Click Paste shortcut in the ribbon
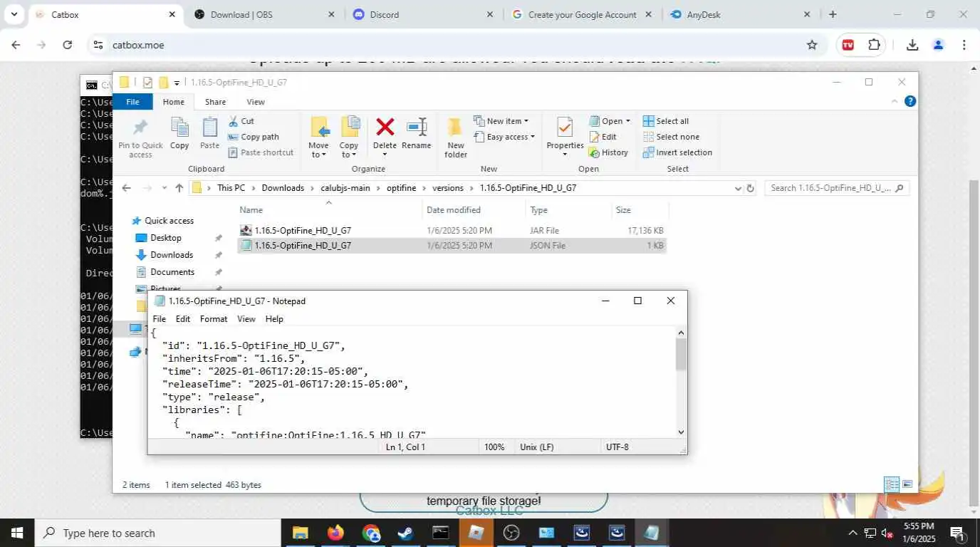 tap(261, 152)
